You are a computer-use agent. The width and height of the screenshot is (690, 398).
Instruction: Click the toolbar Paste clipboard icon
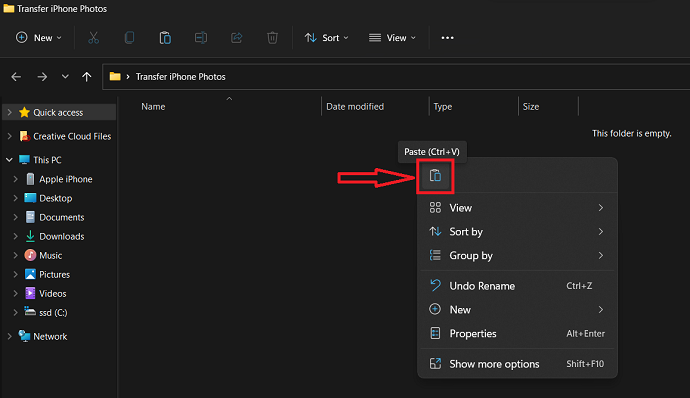coord(165,38)
